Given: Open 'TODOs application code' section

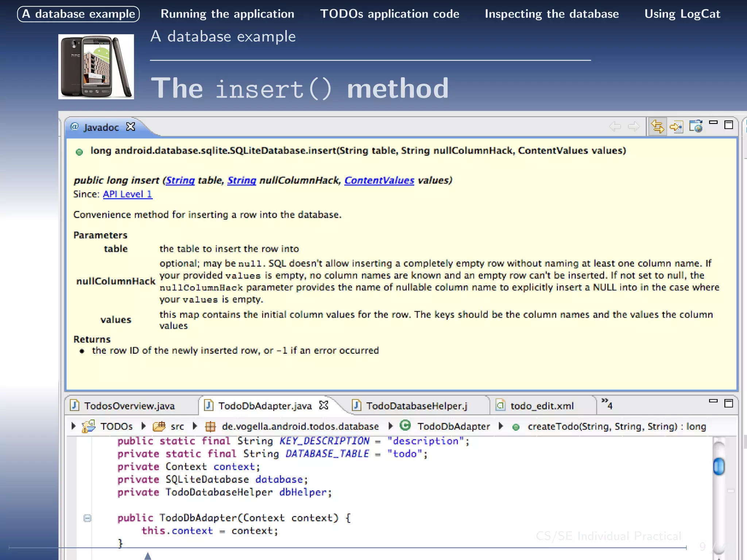Looking at the screenshot, I should coord(390,14).
